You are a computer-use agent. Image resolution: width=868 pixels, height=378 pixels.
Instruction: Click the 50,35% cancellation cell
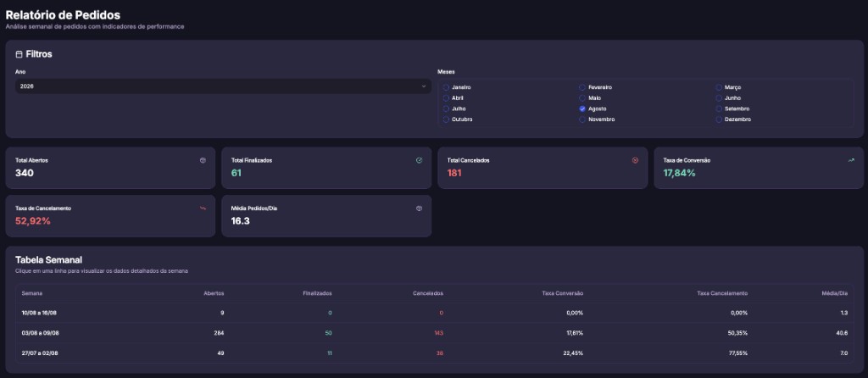[x=737, y=332]
